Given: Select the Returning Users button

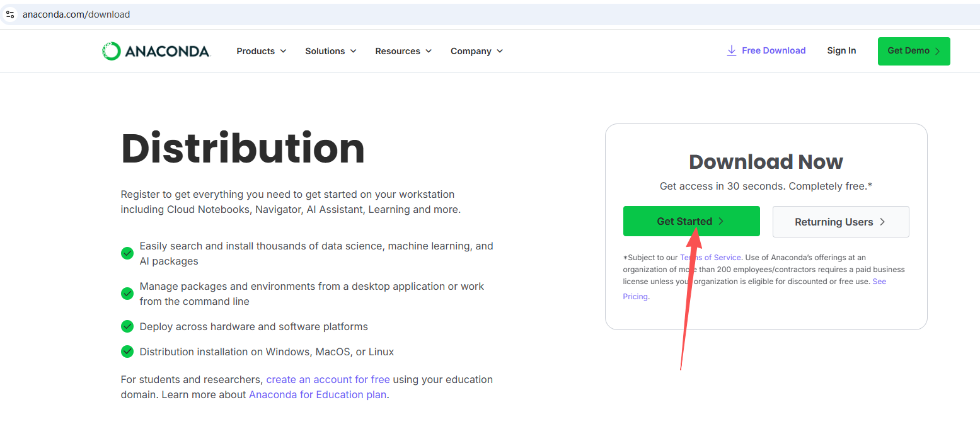Looking at the screenshot, I should (841, 222).
